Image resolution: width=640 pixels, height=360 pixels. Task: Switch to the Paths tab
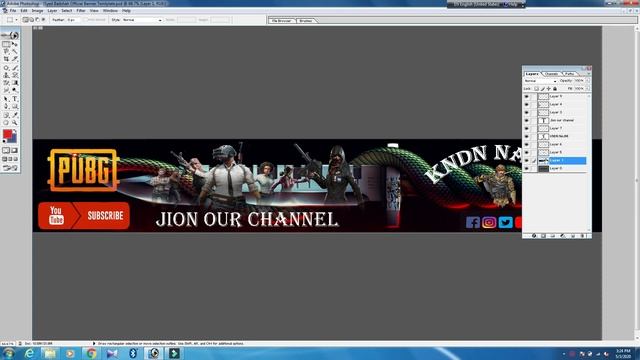(569, 74)
